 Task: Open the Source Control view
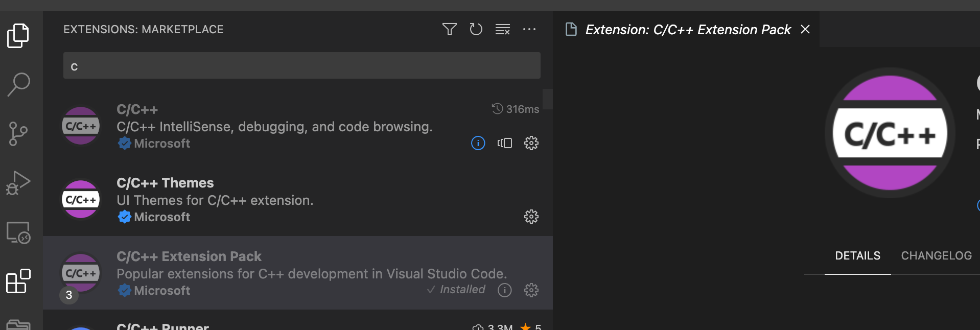tap(18, 134)
